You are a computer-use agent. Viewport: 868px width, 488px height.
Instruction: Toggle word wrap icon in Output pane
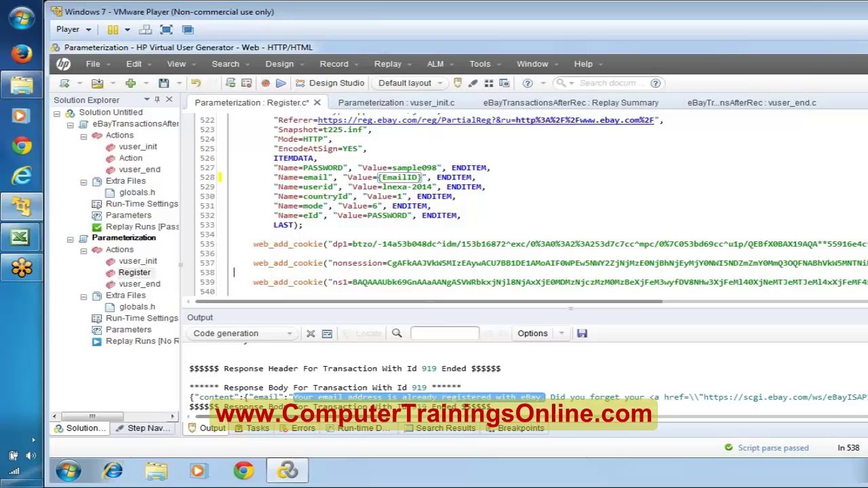point(327,333)
